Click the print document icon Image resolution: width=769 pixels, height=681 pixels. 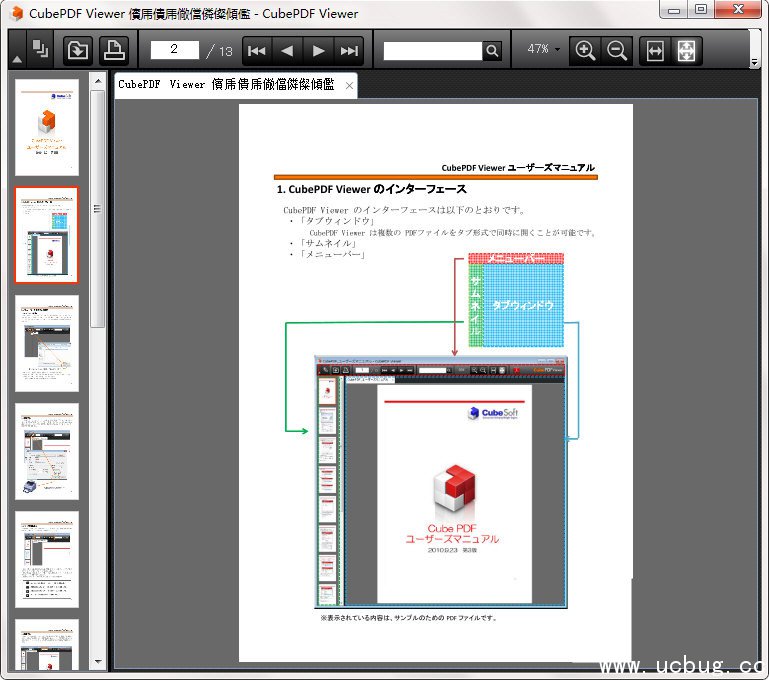click(114, 50)
